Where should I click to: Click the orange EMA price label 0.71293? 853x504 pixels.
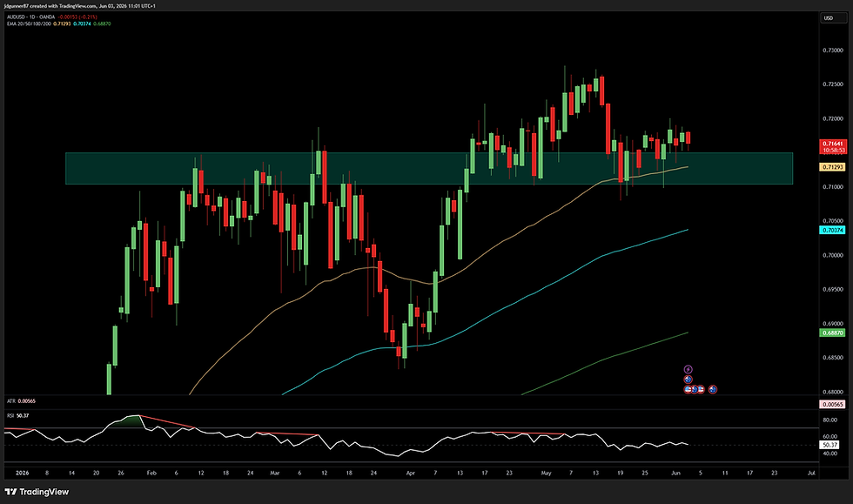coord(833,167)
